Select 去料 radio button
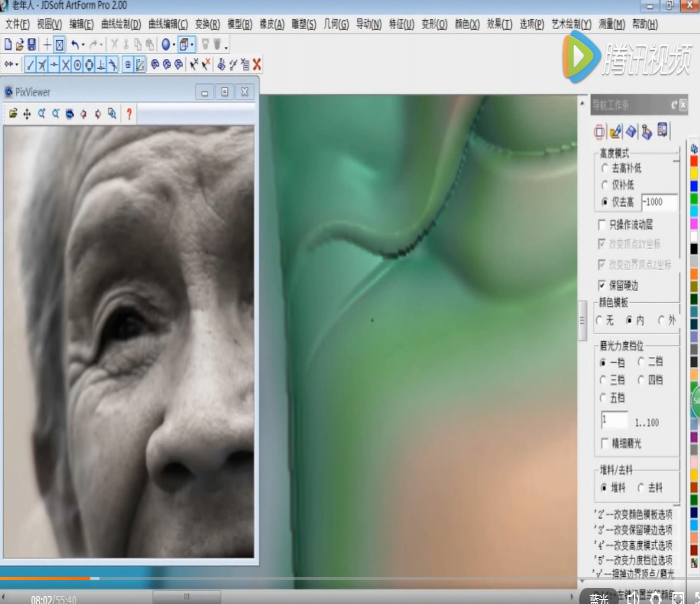Screen dimensions: 700x604 (x=641, y=487)
